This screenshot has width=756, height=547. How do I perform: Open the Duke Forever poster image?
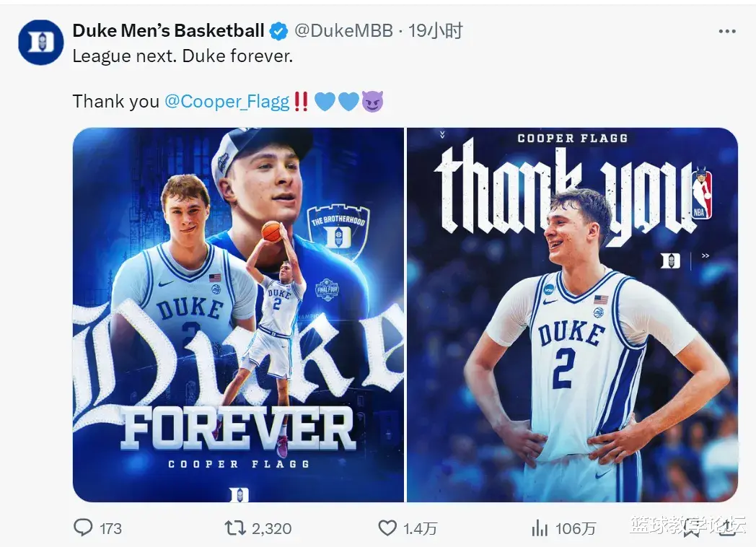tap(238, 314)
